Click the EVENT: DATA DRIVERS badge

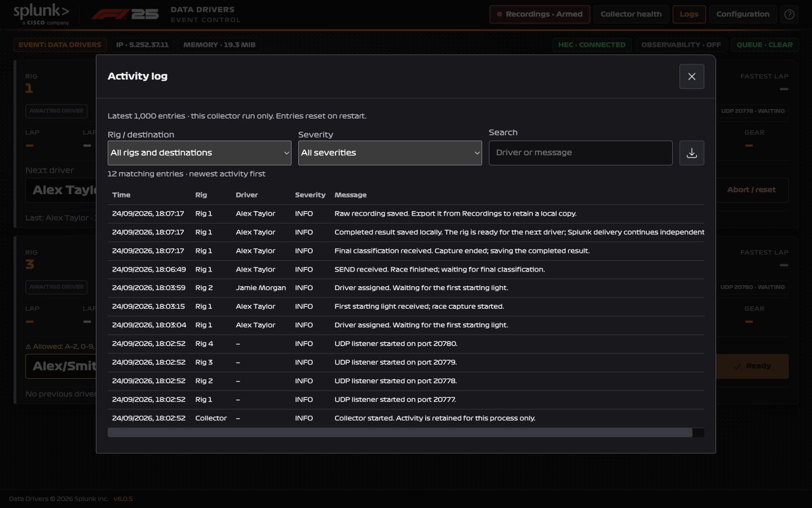(60, 45)
